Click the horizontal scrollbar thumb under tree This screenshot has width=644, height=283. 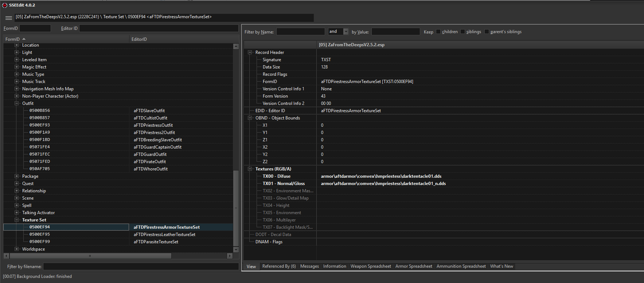[x=90, y=256]
